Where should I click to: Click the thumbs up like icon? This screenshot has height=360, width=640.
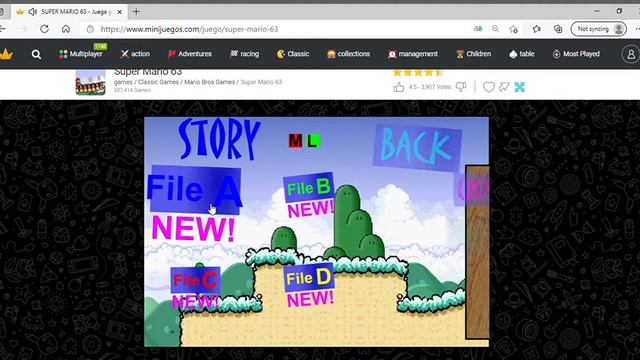coord(399,87)
